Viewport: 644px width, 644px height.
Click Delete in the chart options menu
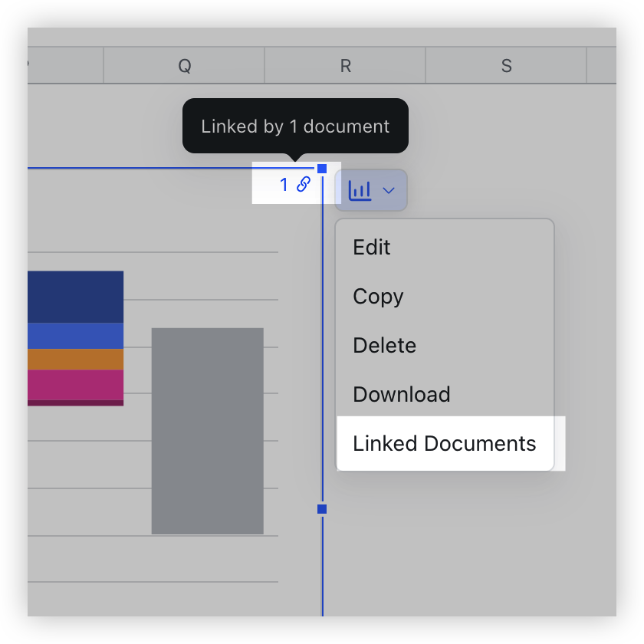384,345
